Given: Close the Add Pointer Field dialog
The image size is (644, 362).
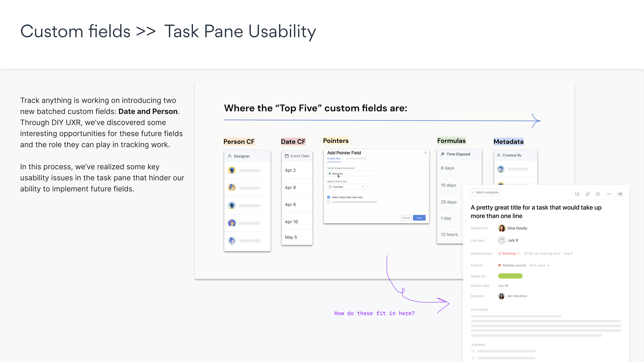Looking at the screenshot, I should point(425,152).
